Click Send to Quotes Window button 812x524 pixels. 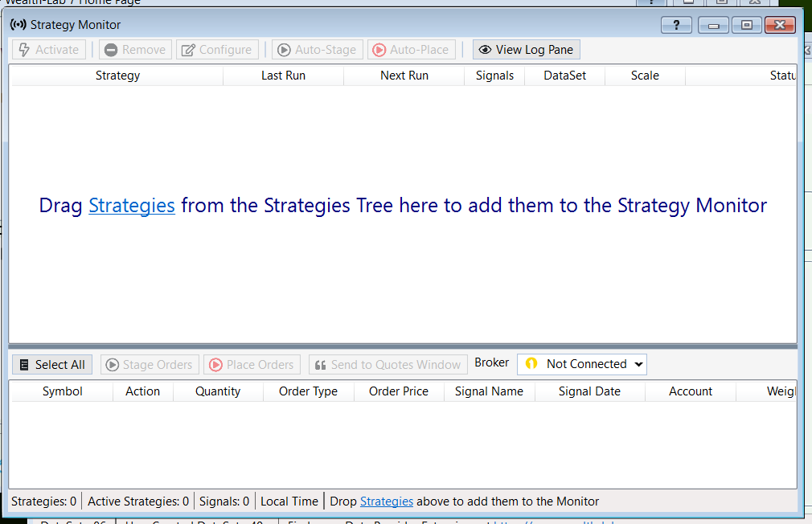(x=388, y=365)
